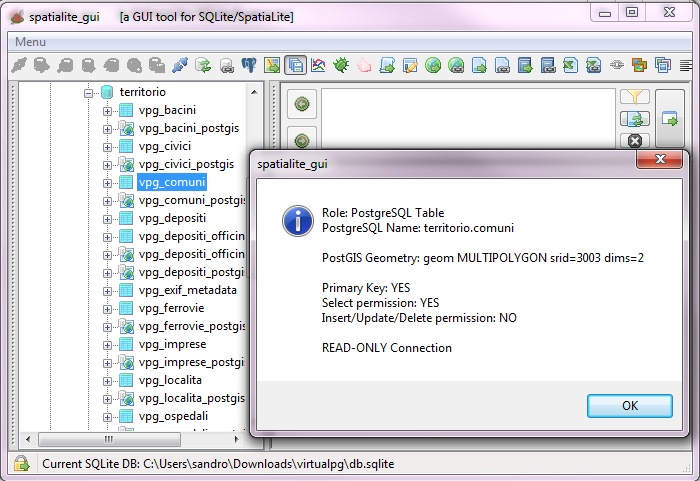Select the territorio schema node label

143,92
